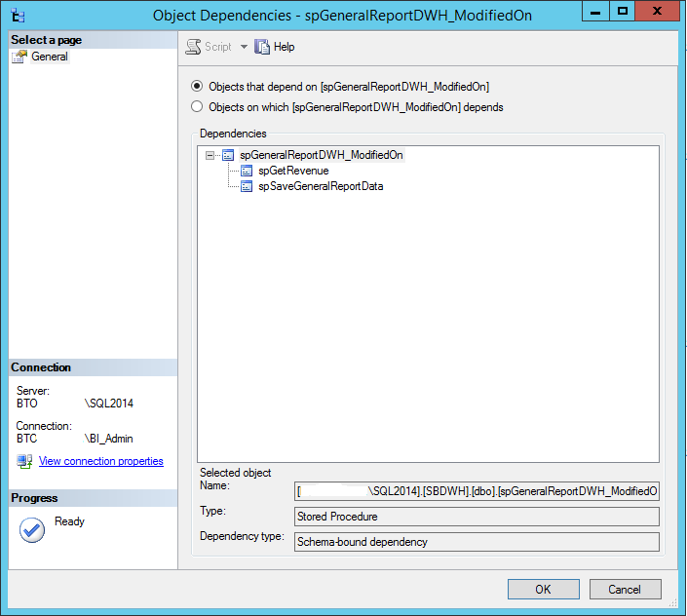Click the selected object Name field
The height and width of the screenshot is (616, 687).
(x=477, y=491)
